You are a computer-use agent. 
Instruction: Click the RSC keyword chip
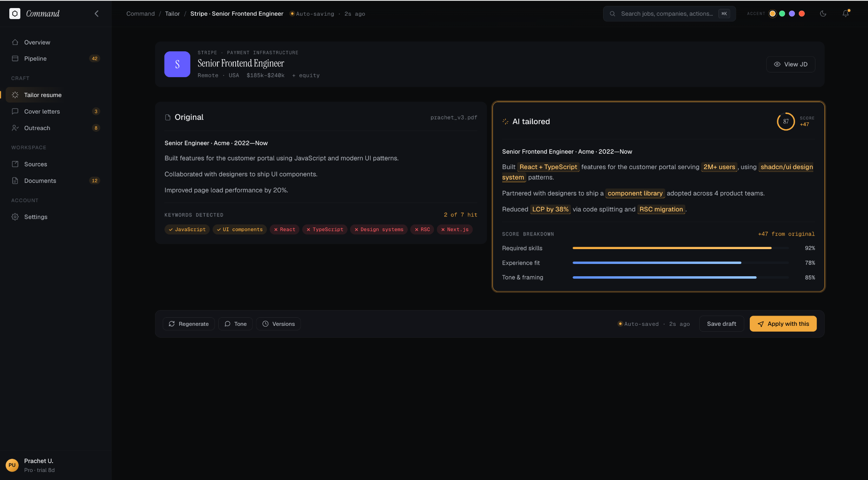point(422,230)
